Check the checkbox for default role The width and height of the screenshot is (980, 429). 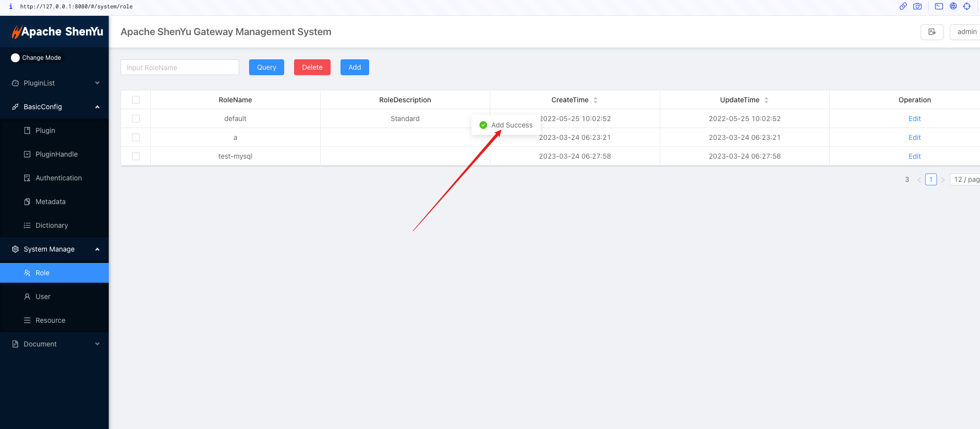click(136, 119)
